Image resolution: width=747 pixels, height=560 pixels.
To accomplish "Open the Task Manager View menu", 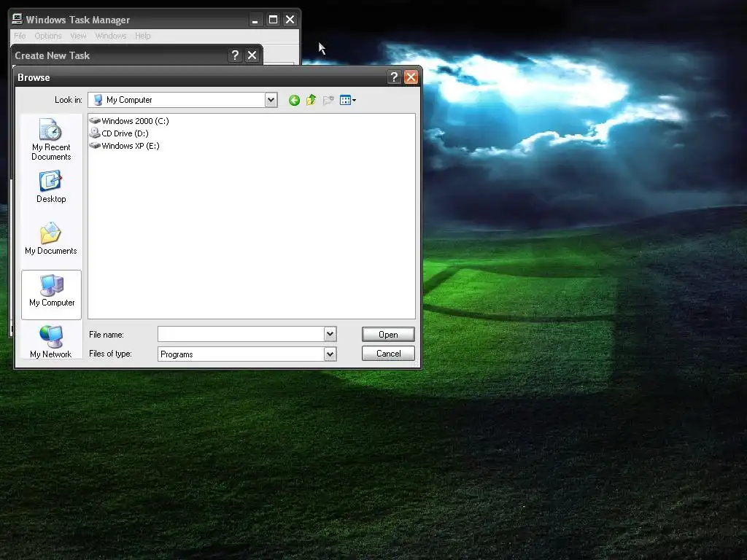I will click(x=78, y=36).
